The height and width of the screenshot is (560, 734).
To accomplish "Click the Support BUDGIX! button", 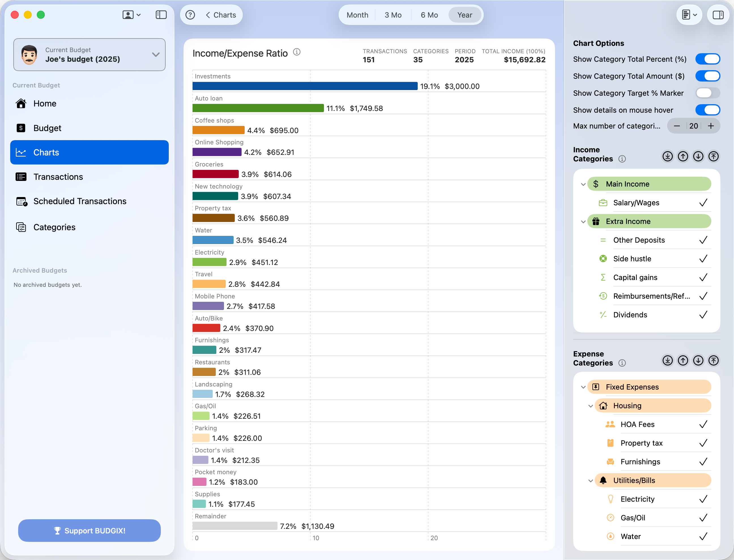I will point(89,530).
